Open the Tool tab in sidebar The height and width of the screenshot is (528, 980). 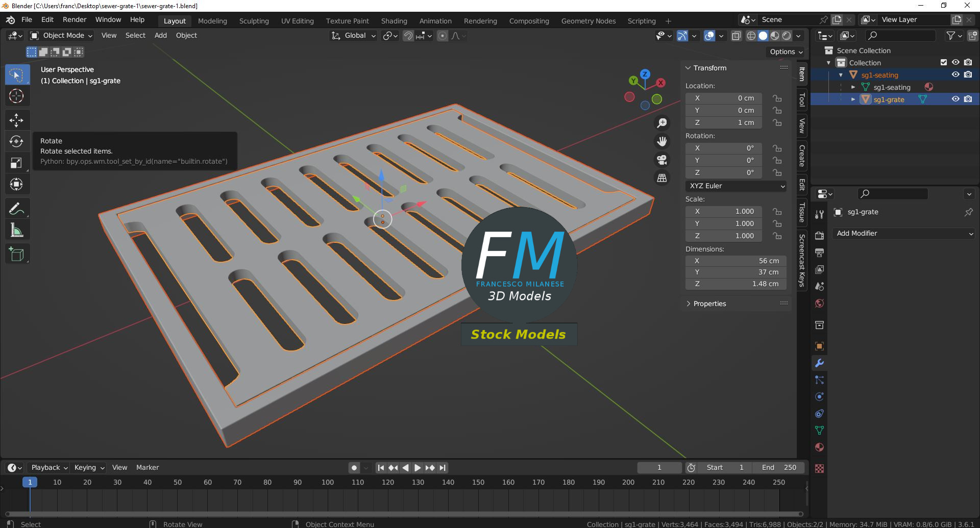pos(802,99)
